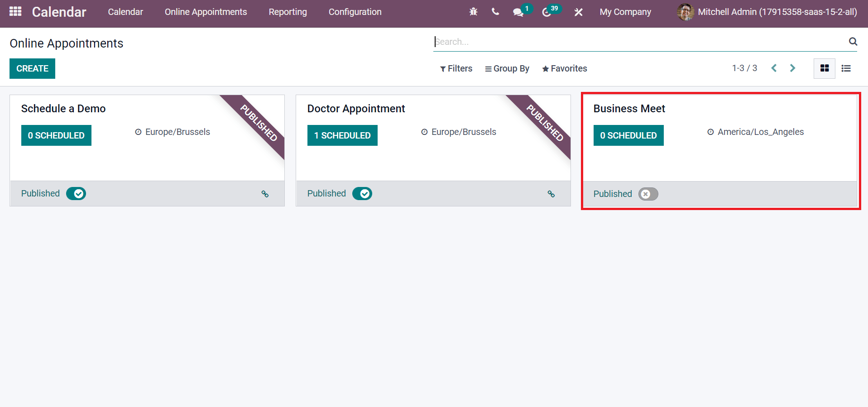Click the search magnifier icon
The image size is (868, 407).
[x=853, y=42]
